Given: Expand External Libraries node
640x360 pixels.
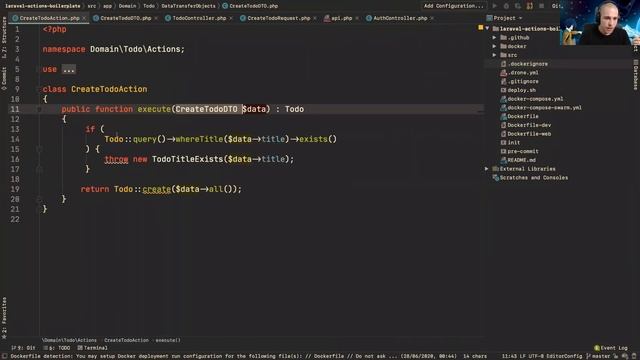Looking at the screenshot, I should click(x=487, y=169).
